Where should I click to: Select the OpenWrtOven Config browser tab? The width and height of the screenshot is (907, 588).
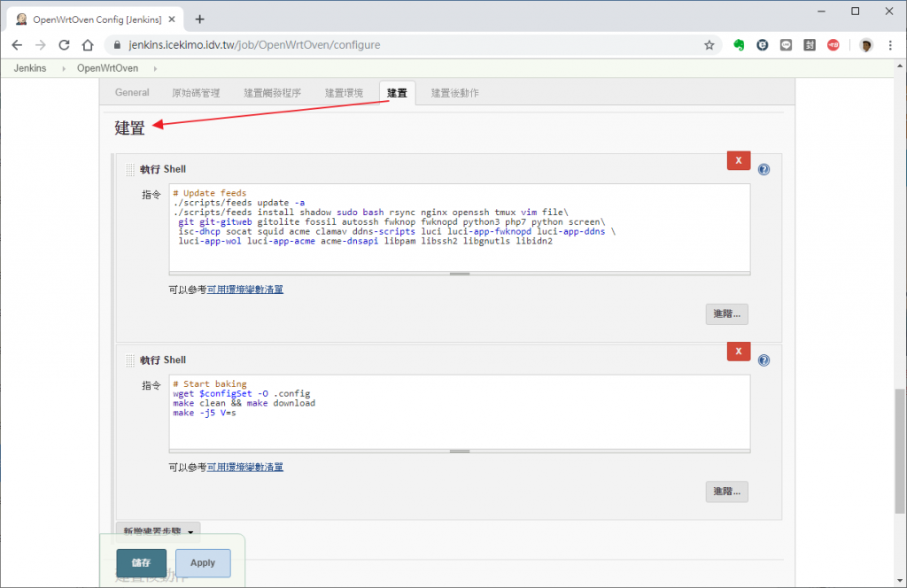[96, 19]
